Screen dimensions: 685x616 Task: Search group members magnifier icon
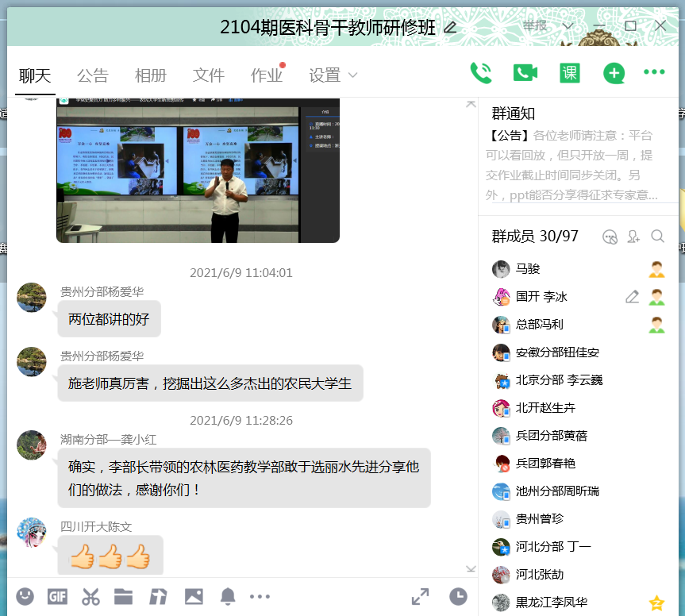pos(657,236)
